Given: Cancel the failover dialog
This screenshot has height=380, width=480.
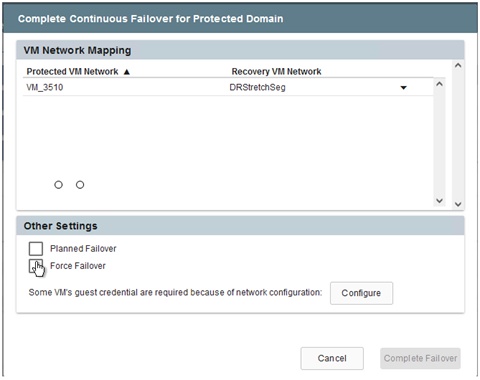Looking at the screenshot, I should [x=332, y=358].
